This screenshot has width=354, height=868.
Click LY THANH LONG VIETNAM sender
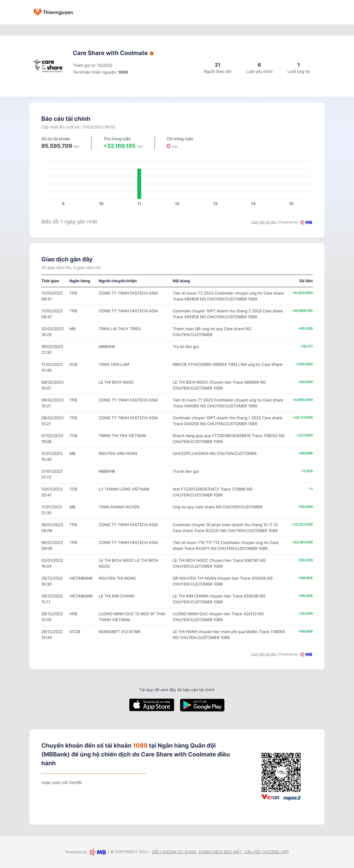coord(124,489)
